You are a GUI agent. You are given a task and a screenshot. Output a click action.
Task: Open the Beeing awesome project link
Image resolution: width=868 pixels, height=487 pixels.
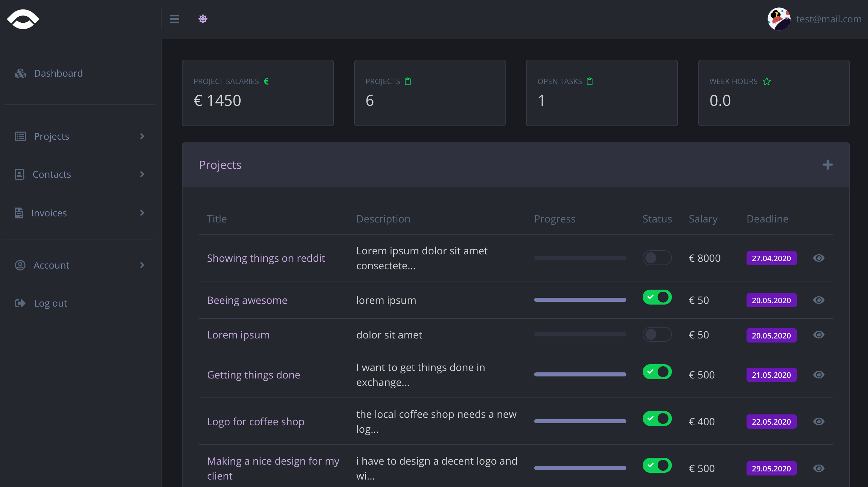(247, 300)
